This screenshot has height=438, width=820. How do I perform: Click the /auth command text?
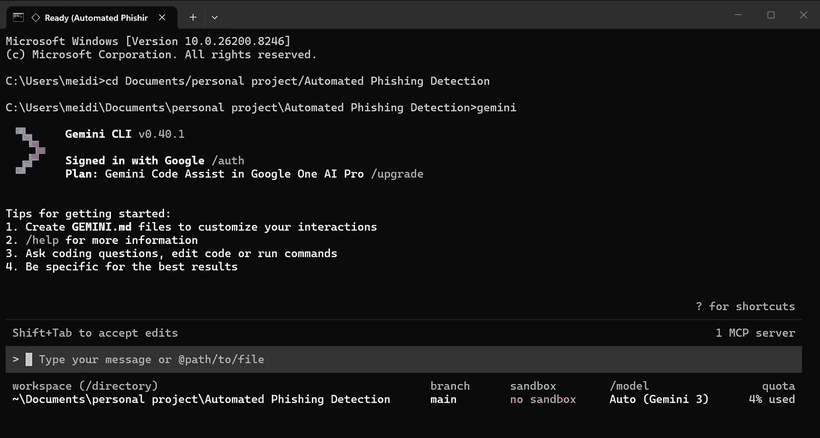[x=227, y=160]
